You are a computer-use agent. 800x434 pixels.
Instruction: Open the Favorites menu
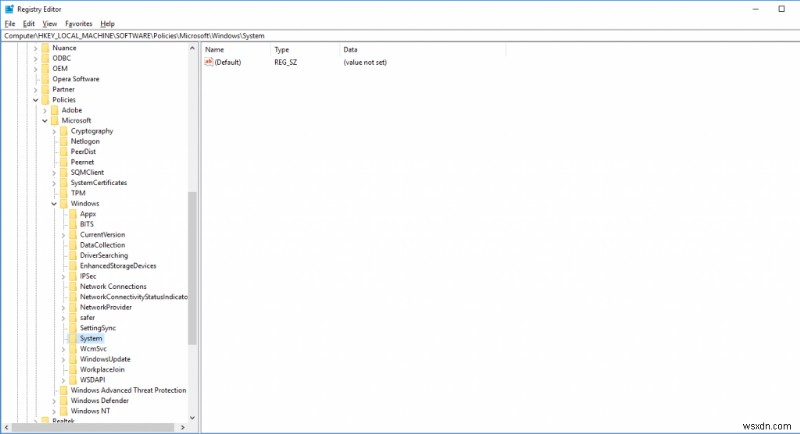[79, 23]
